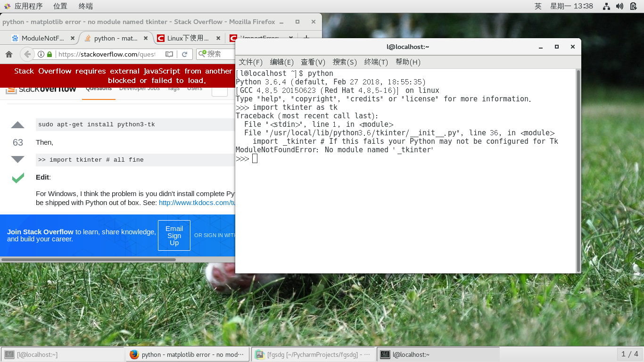644x362 pixels.
Task: Switch to the fgsdg PyCharm taskbar window
Action: pyautogui.click(x=314, y=354)
